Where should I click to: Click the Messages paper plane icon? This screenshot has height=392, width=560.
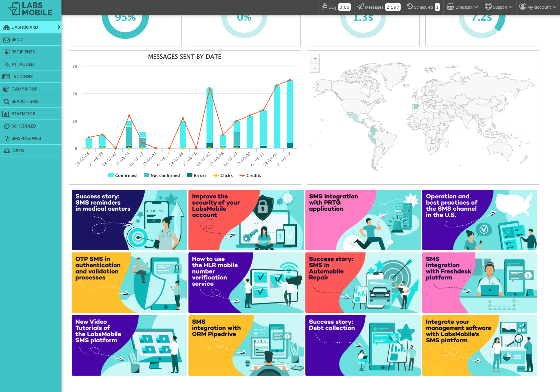coord(361,6)
